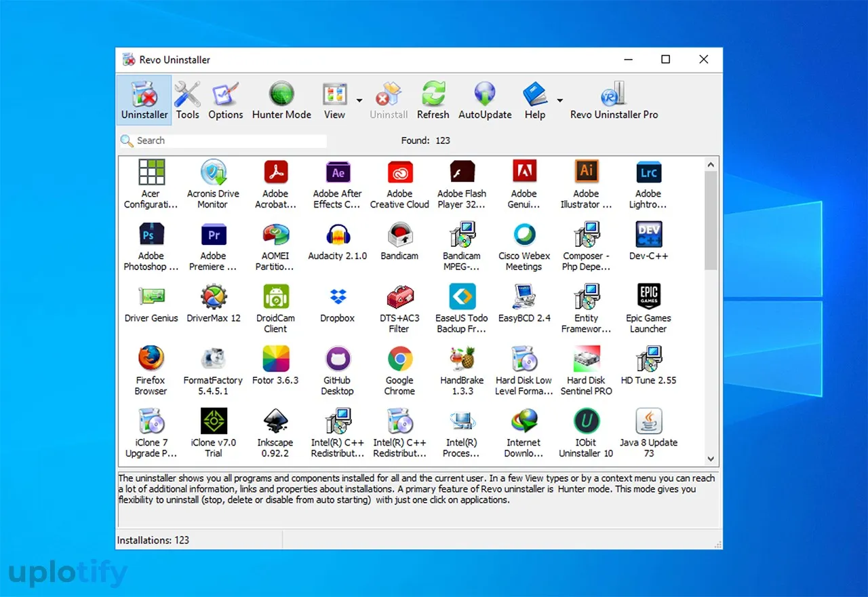Select the Adobe Genuine entry
The width and height of the screenshot is (868, 597).
coord(524,184)
